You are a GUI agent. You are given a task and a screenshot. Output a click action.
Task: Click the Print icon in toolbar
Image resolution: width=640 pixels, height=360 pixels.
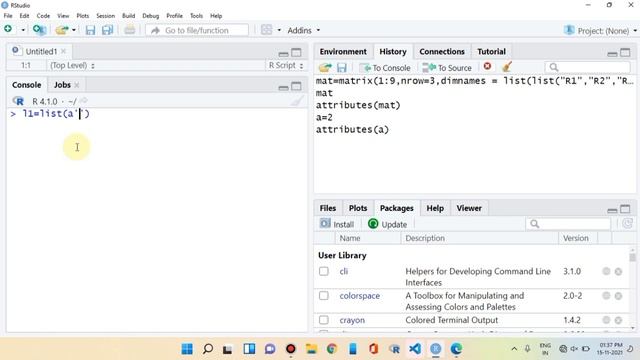point(129,30)
